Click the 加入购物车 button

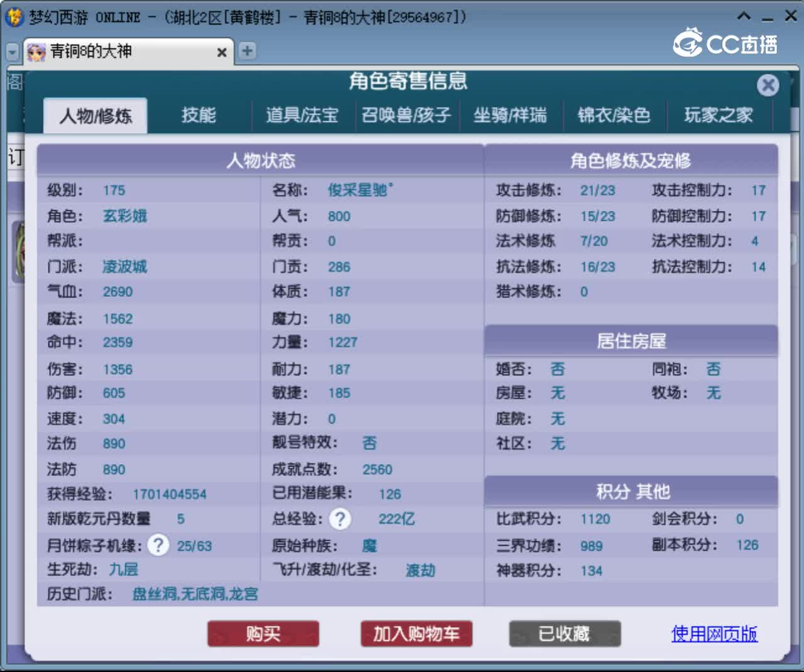point(416,634)
